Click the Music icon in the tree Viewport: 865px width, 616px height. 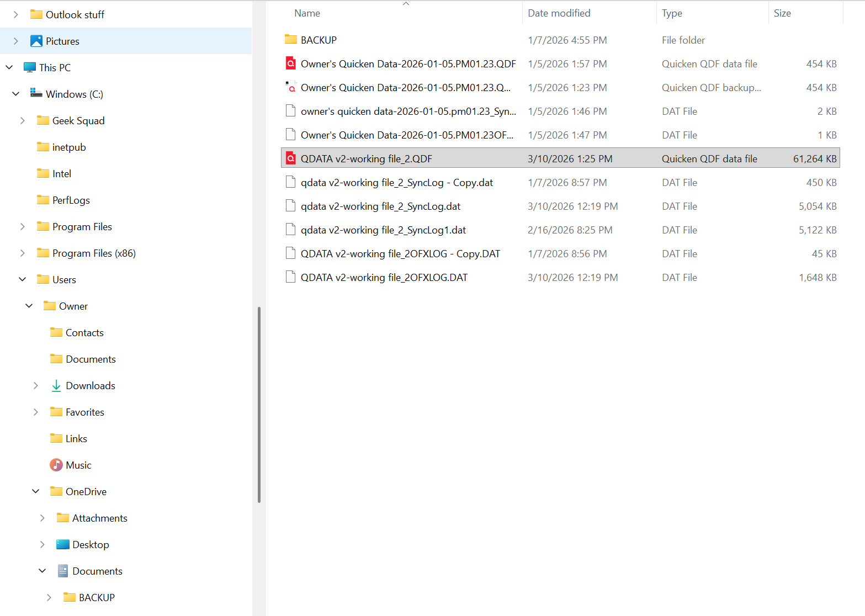click(x=56, y=465)
